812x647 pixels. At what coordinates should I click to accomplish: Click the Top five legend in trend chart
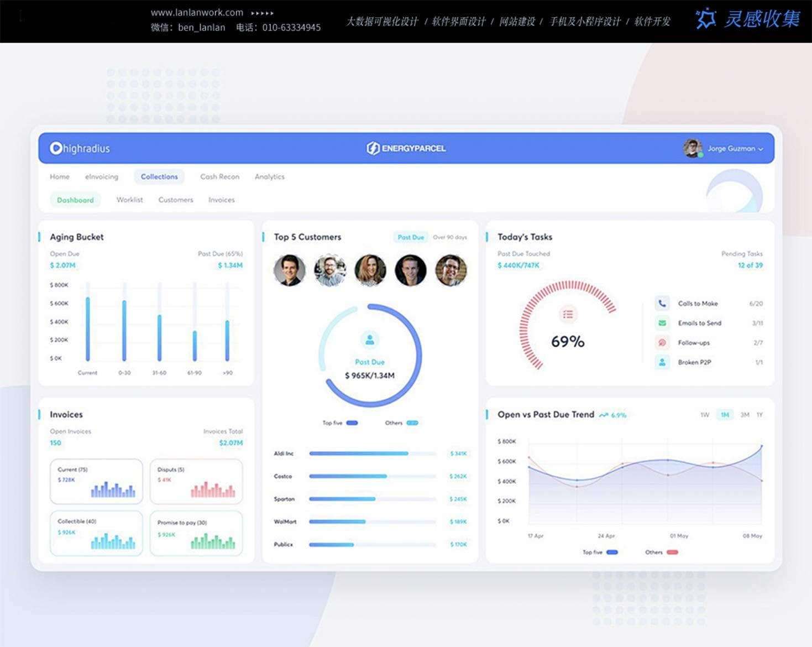pyautogui.click(x=600, y=552)
